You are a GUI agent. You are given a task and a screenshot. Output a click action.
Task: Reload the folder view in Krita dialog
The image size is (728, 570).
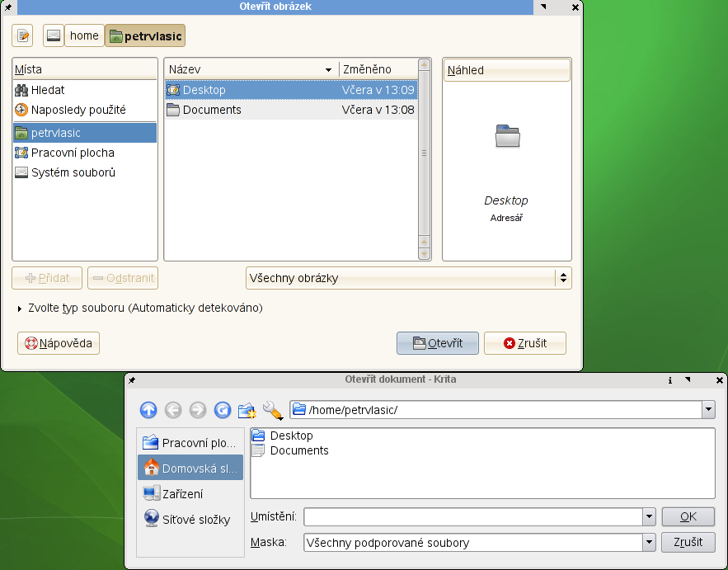tap(223, 410)
